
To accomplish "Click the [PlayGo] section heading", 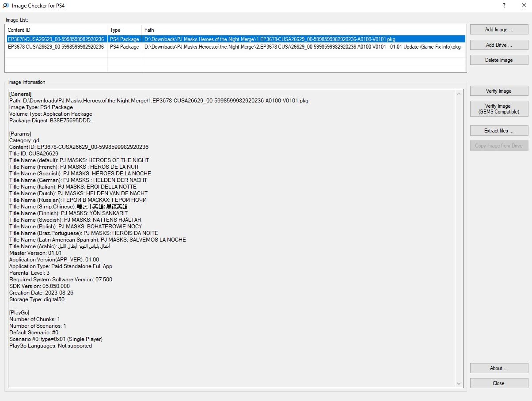I will coord(19,313).
